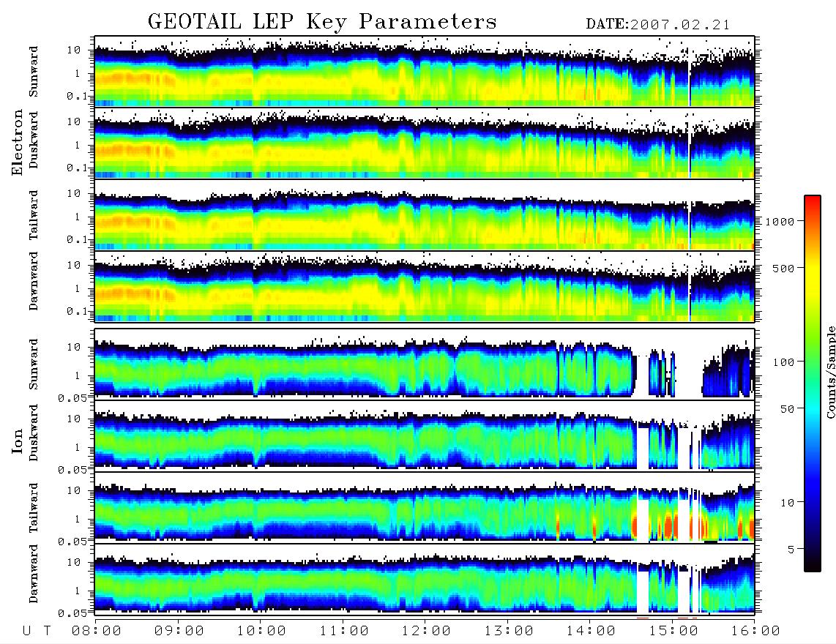The height and width of the screenshot is (644, 836).
Task: Click the 10 tick label on color bar
Action: 787,502
